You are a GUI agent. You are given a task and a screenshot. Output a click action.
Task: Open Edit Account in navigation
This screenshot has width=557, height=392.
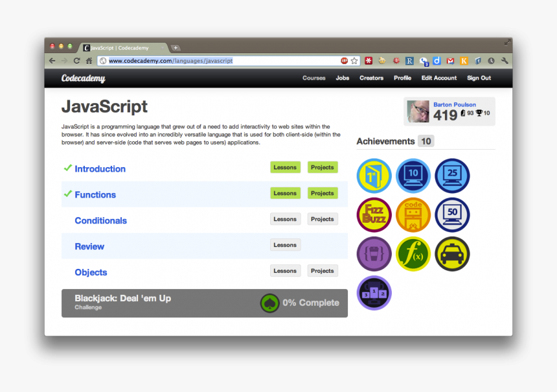439,78
